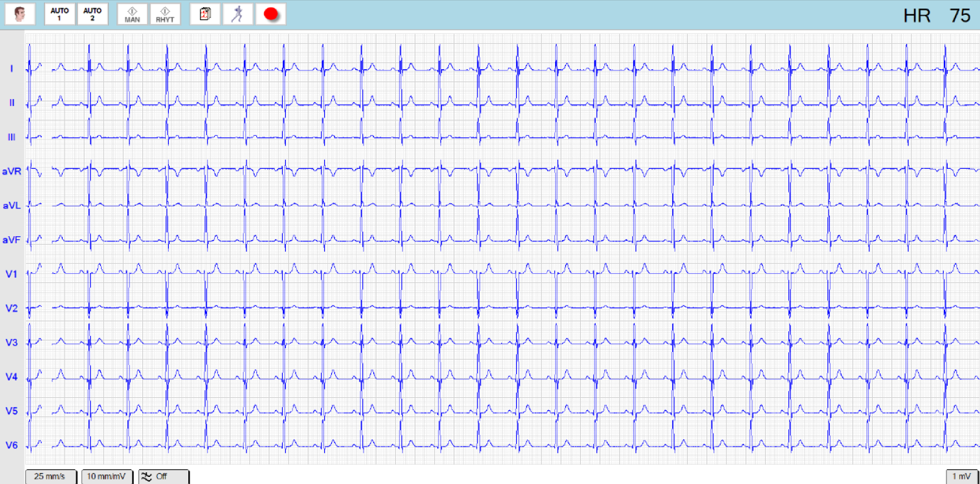This screenshot has width=980, height=484.
Task: Start the AUTO 2 recording mode
Action: [93, 14]
